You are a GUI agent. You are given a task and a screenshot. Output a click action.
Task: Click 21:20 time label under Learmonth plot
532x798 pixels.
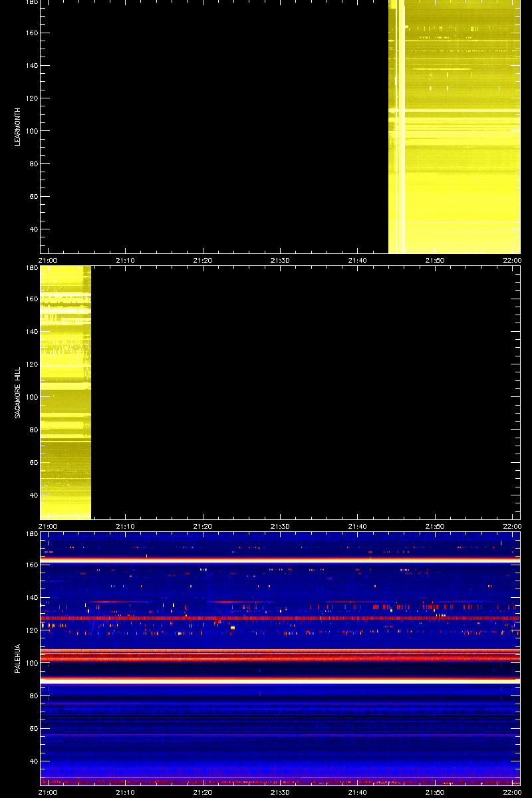[x=203, y=261]
